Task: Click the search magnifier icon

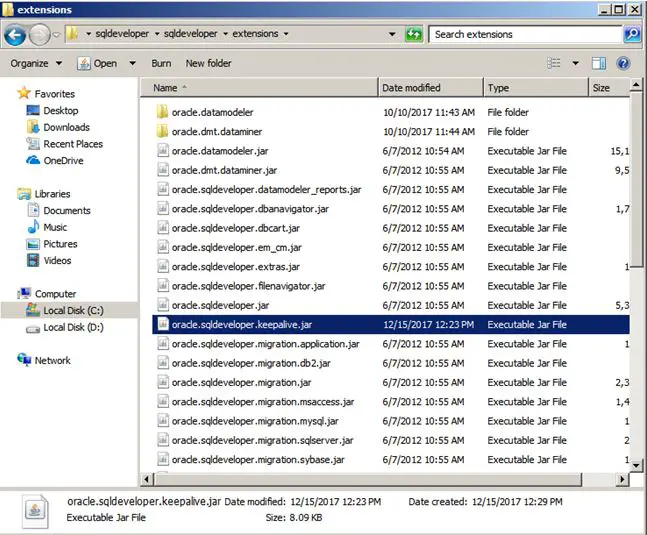Action: pyautogui.click(x=633, y=34)
